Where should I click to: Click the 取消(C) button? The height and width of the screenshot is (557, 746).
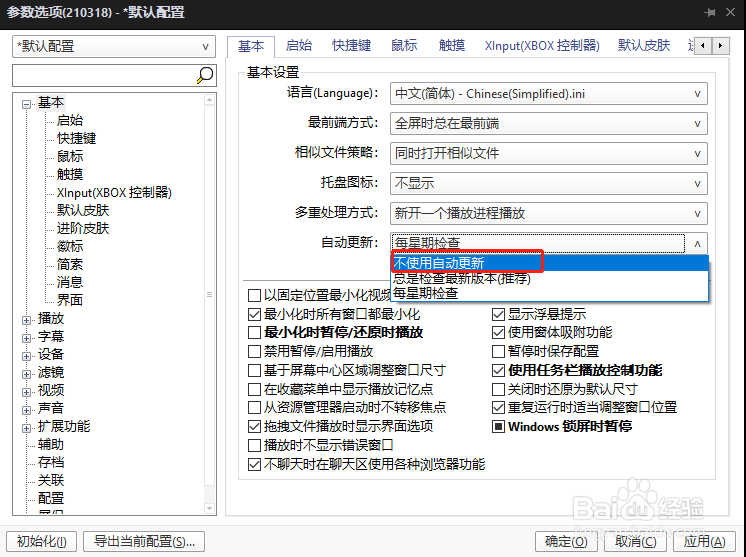pyautogui.click(x=635, y=541)
